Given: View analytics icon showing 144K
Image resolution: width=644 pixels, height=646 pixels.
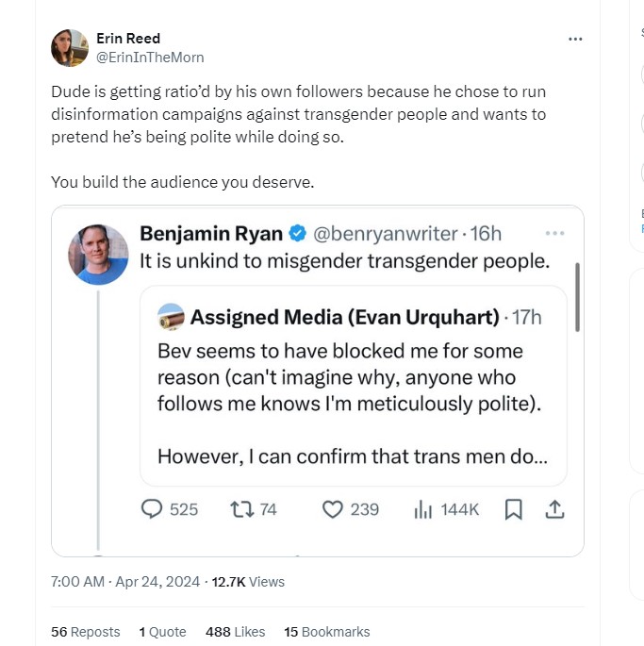Looking at the screenshot, I should 423,509.
